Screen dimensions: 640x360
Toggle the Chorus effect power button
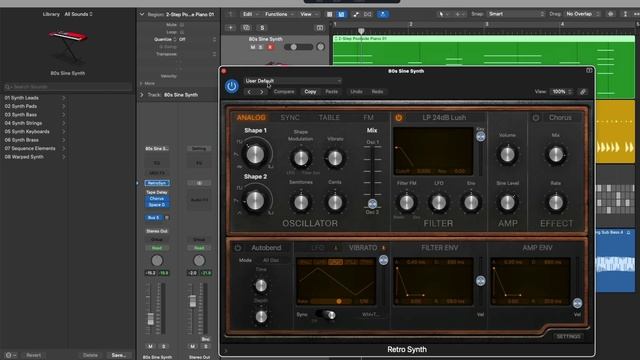click(x=536, y=118)
